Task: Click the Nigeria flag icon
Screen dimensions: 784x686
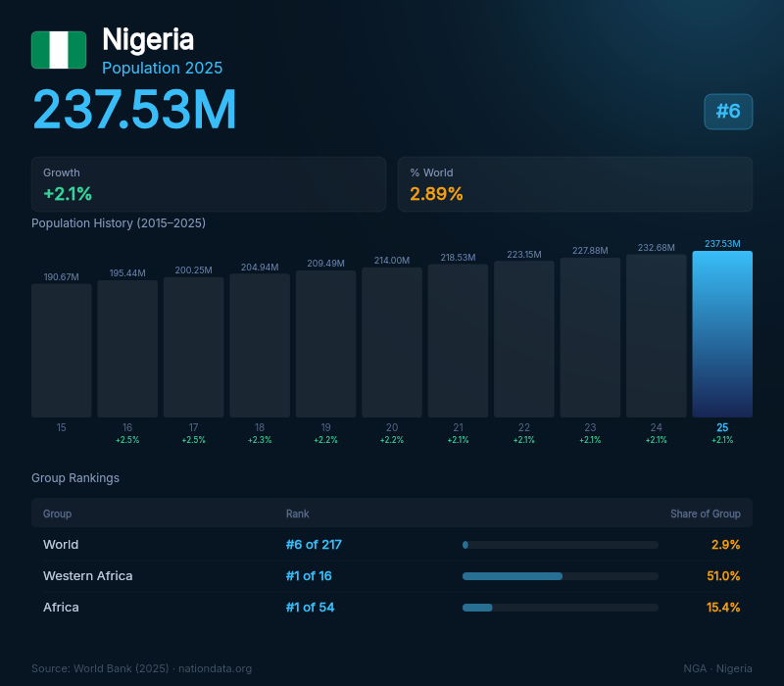Action: point(59,50)
